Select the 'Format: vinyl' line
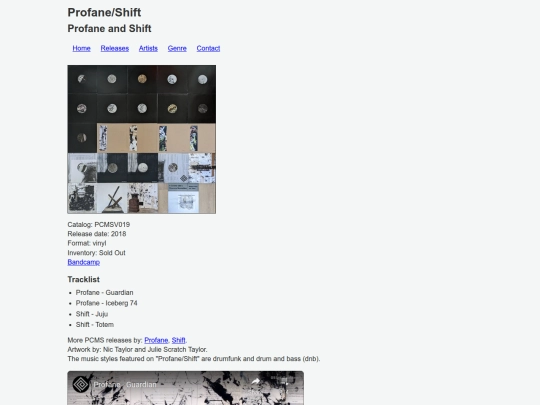Screen dimensions: 540x405 pos(87,243)
